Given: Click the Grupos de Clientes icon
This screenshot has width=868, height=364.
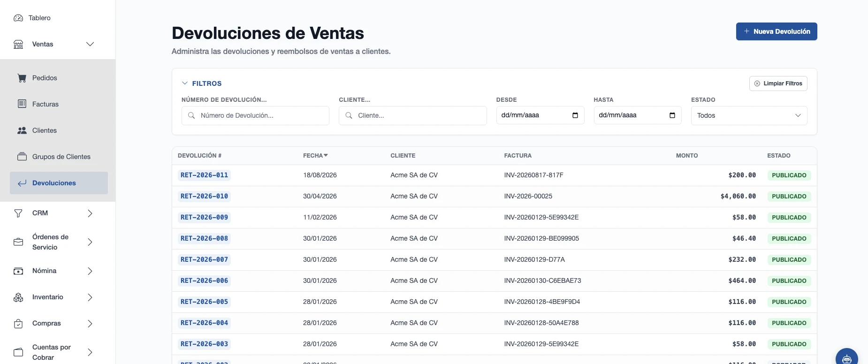Looking at the screenshot, I should pyautogui.click(x=22, y=157).
